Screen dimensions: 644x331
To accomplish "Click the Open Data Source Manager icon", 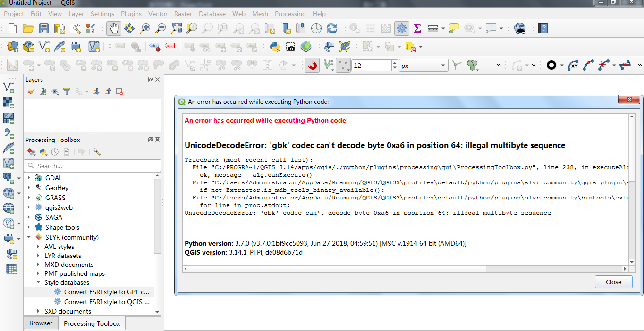I will (13, 47).
